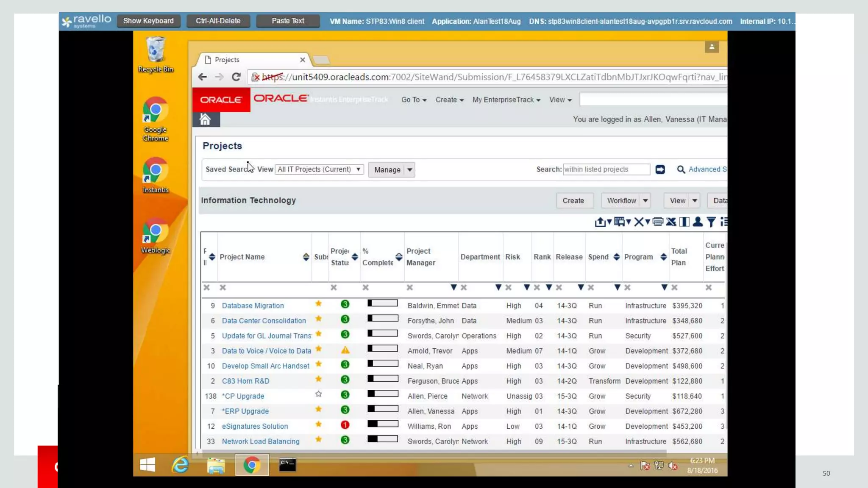This screenshot has width=868, height=488.
Task: Open the All IT Projects (Current) view dropdown
Action: tap(320, 169)
